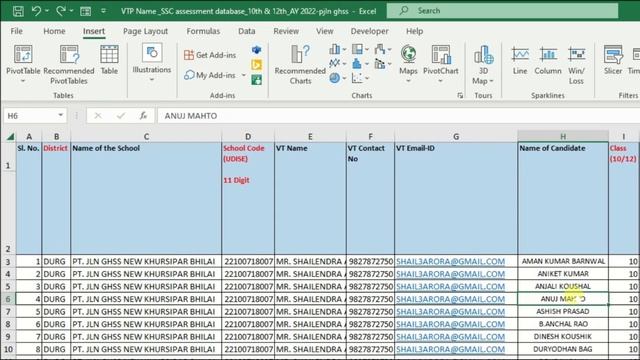640x360 pixels.
Task: Select column H header
Action: pyautogui.click(x=563, y=137)
